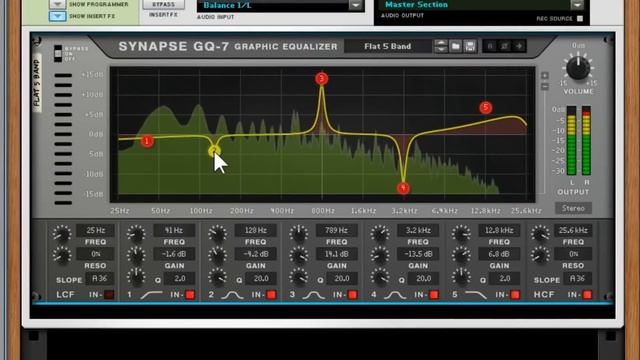This screenshot has height=360, width=640.
Task: Toggle band 4 IN button
Action: pyautogui.click(x=434, y=294)
